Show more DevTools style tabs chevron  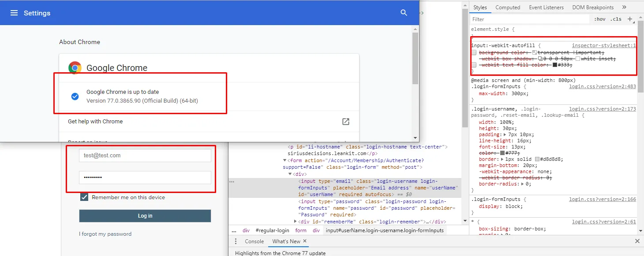[624, 7]
